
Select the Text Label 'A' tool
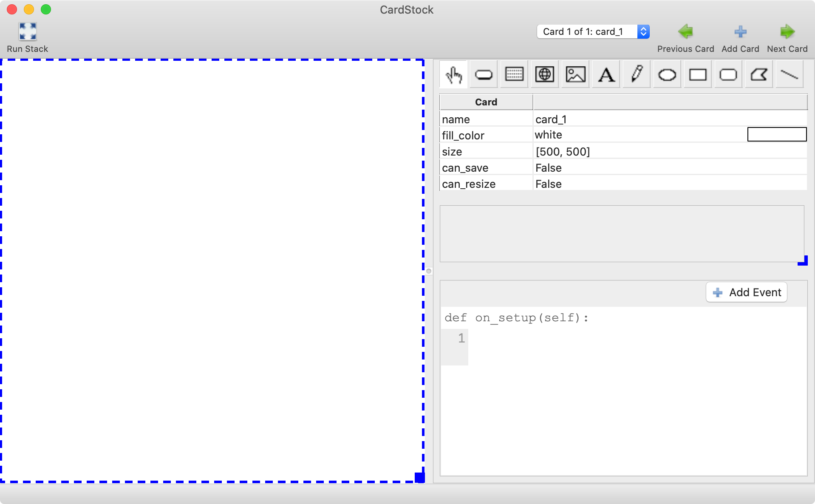[x=606, y=75]
